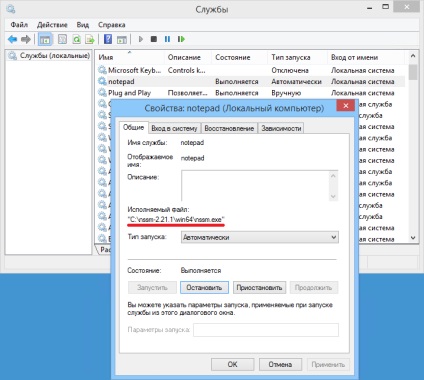Expand the Тип запуска dropdown

point(260,237)
